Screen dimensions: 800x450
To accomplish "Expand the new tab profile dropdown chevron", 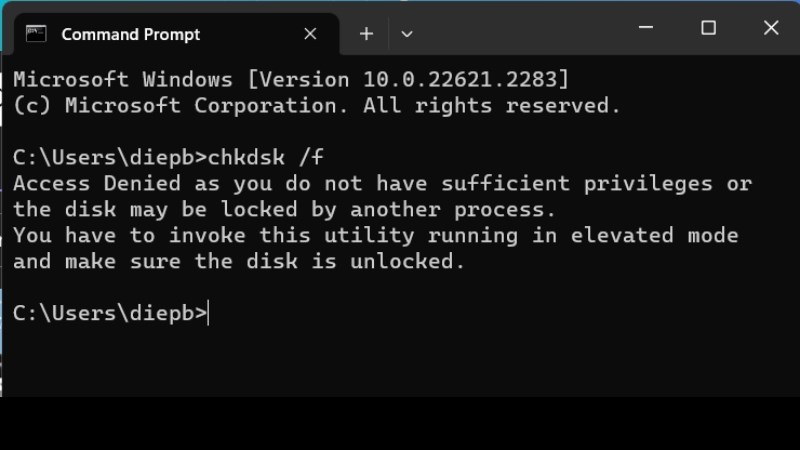I will (x=407, y=35).
